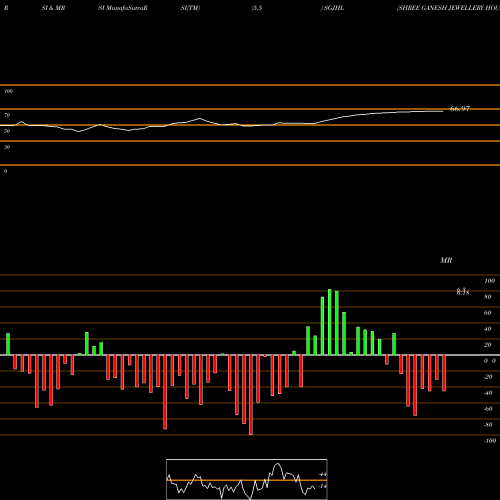Screen dimensions: 500x500
Task: Click the SHREE GANESH JEWELLERY header text
Action: (x=448, y=8)
